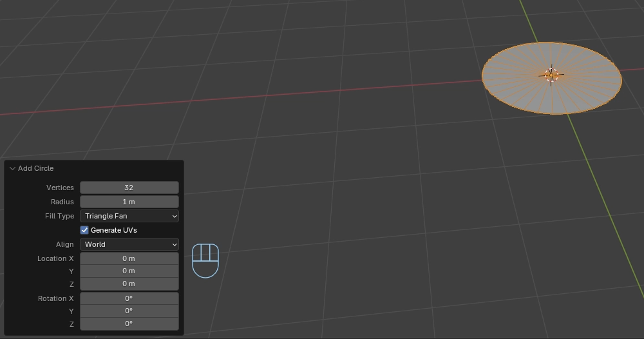Click the Location Z field
644x339 pixels.
pyautogui.click(x=129, y=284)
